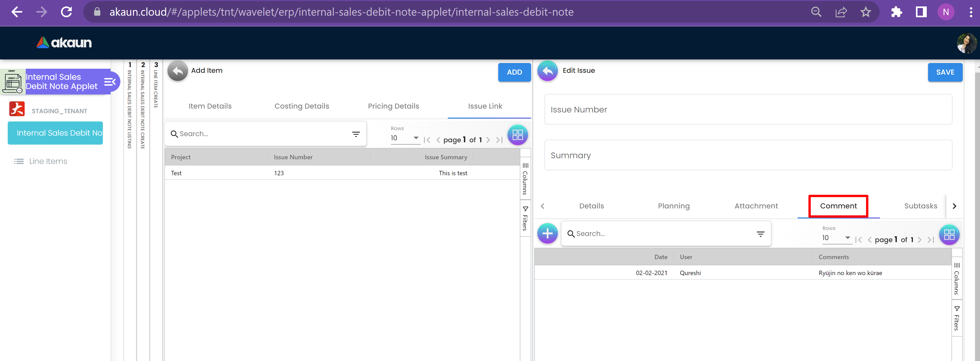This screenshot has height=361, width=980.
Task: Toggle Columns side panel in issue list
Action: point(525,178)
